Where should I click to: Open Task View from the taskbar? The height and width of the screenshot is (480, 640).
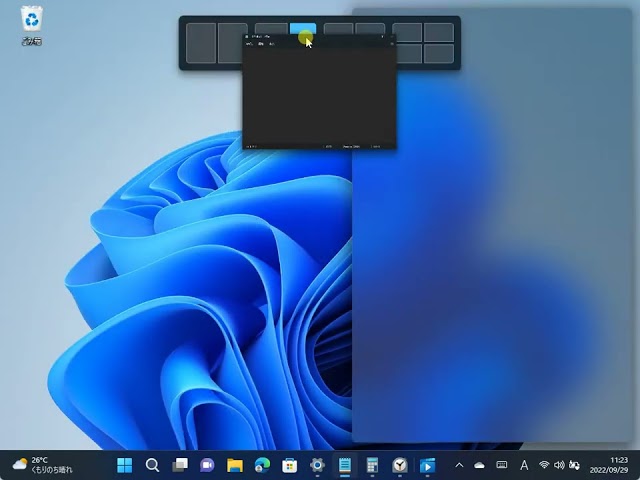tap(180, 465)
